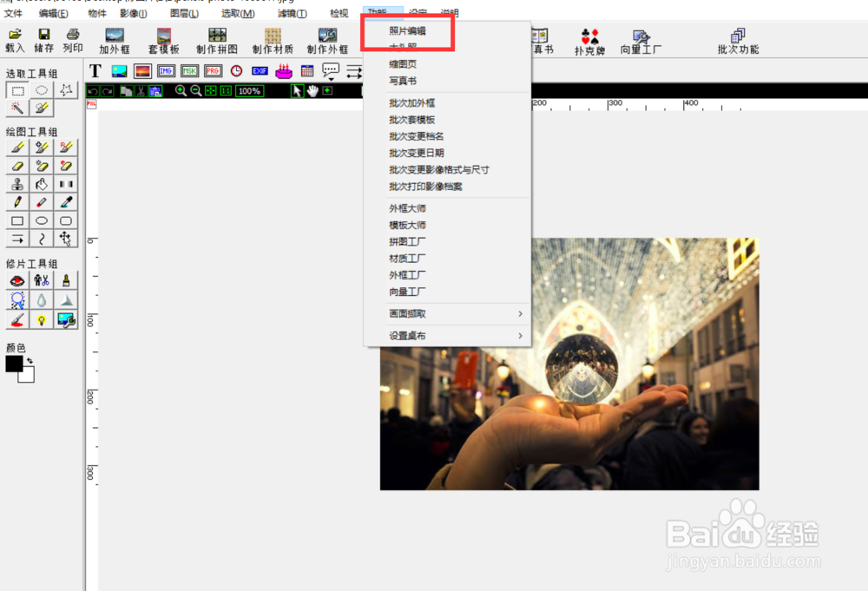Select the magic wand selection tool
This screenshot has width=868, height=591.
click(17, 108)
